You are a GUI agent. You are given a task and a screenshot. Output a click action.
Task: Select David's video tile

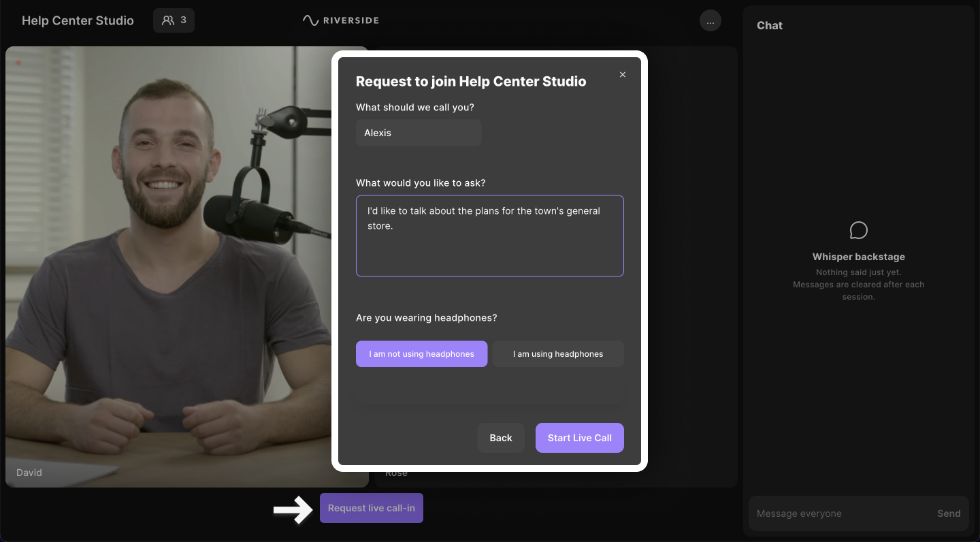tap(170, 272)
